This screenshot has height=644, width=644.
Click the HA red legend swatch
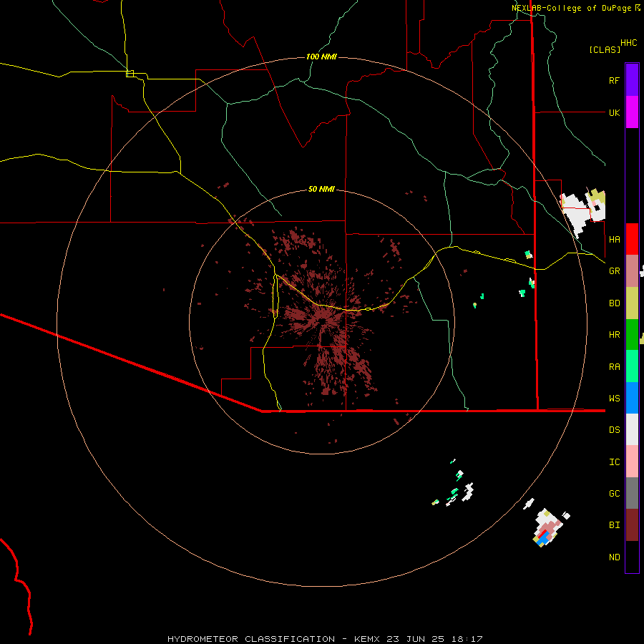(x=632, y=239)
